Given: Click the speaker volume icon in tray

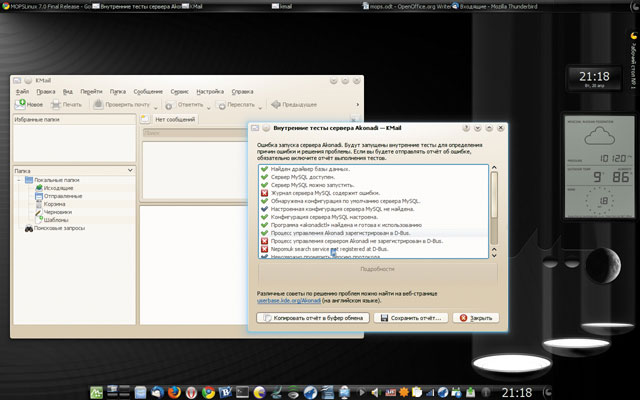Looking at the screenshot, I should point(375,393).
